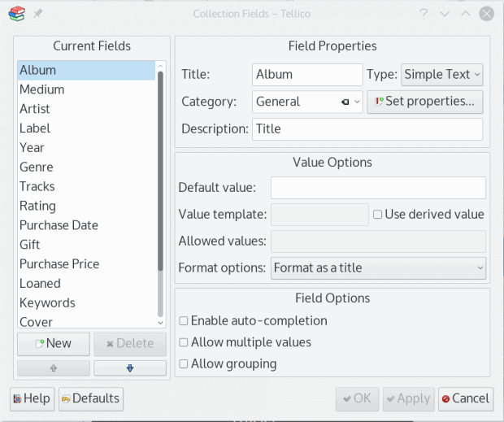This screenshot has height=422, width=504.
Task: Move field up with the up arrow
Action: (x=54, y=368)
